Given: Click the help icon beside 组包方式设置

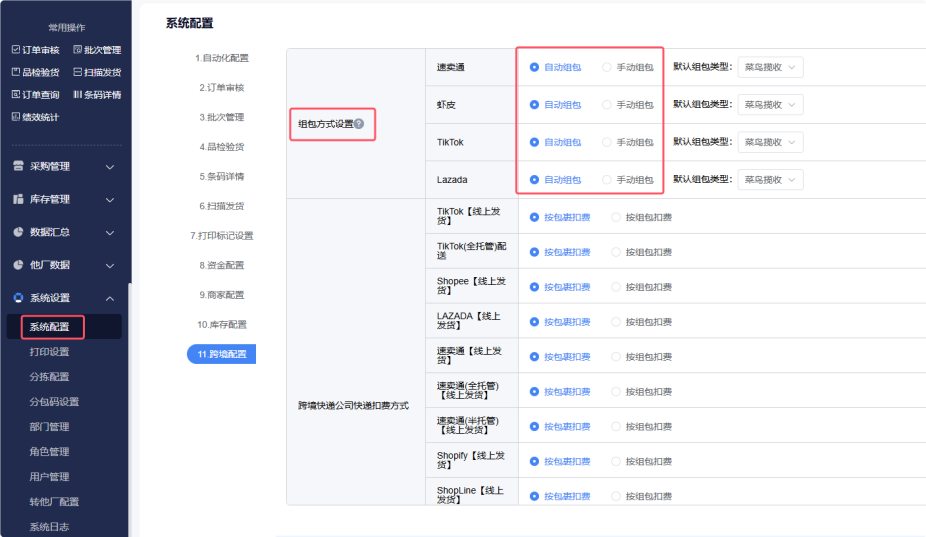Looking at the screenshot, I should tap(359, 125).
